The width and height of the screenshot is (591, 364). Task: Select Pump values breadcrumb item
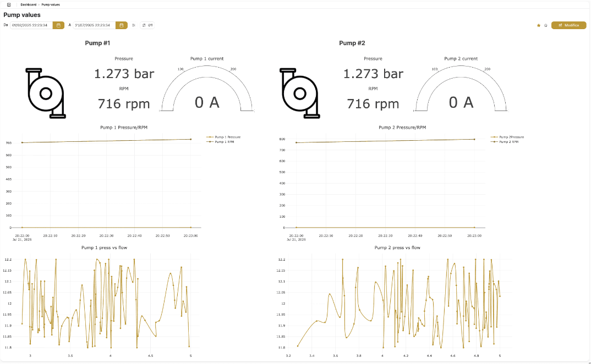(51, 4)
